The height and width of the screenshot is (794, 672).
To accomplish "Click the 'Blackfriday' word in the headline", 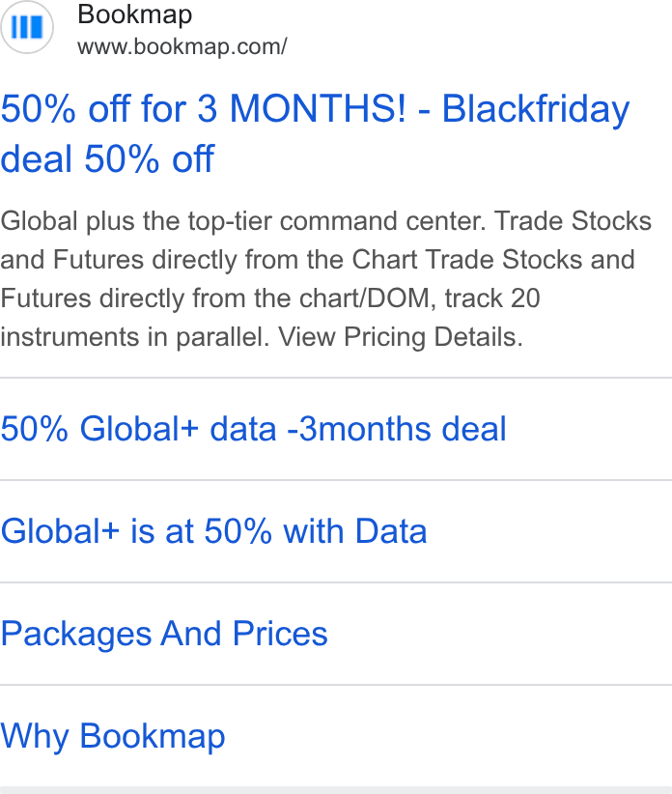I will click(536, 109).
